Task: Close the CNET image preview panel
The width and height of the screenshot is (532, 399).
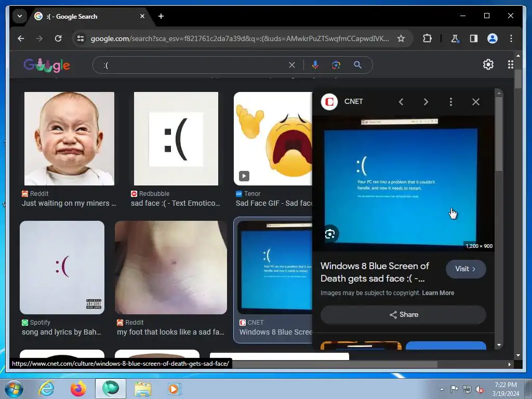Action: click(476, 102)
